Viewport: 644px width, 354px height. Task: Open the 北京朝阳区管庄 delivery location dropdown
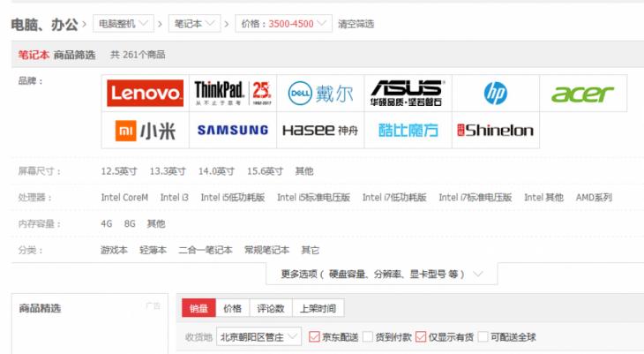[x=258, y=336]
